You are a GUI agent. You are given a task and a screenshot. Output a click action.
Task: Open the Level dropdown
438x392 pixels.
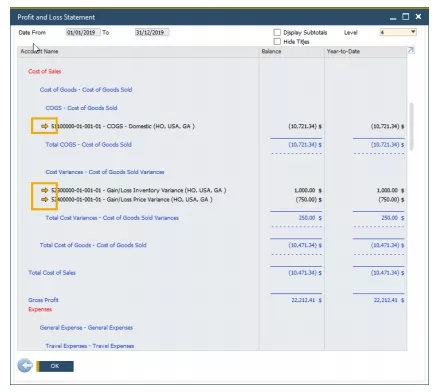coord(413,32)
